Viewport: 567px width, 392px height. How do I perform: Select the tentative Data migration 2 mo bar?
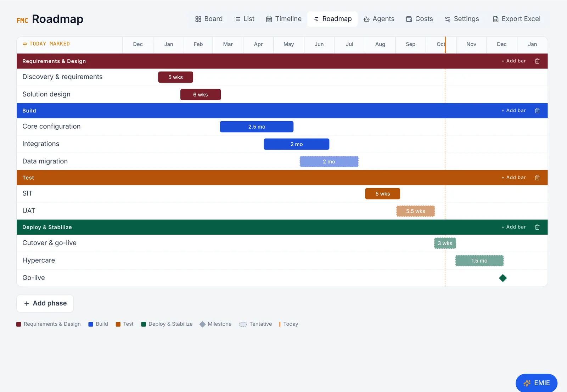click(x=329, y=162)
